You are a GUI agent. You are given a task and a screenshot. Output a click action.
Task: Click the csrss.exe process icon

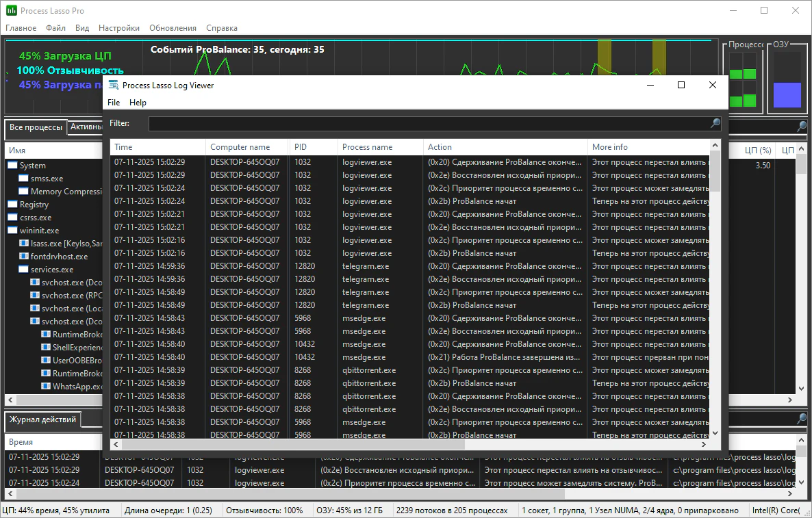click(x=13, y=218)
